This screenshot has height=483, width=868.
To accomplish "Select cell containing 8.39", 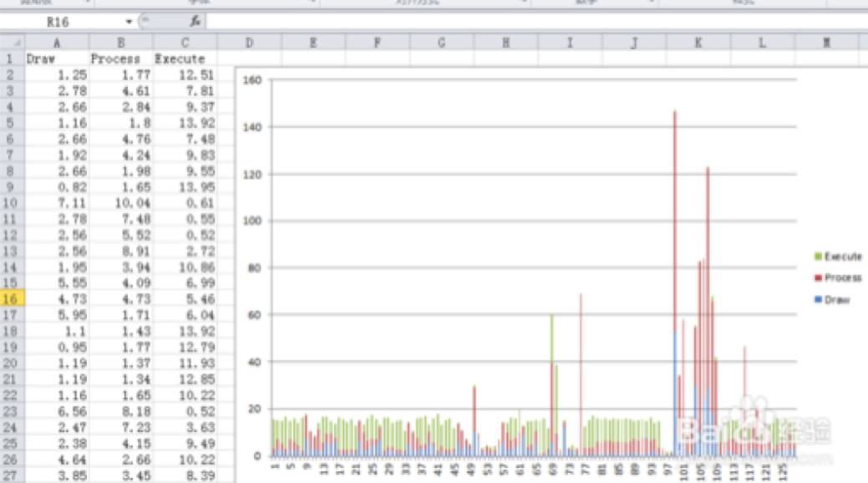I will point(185,475).
